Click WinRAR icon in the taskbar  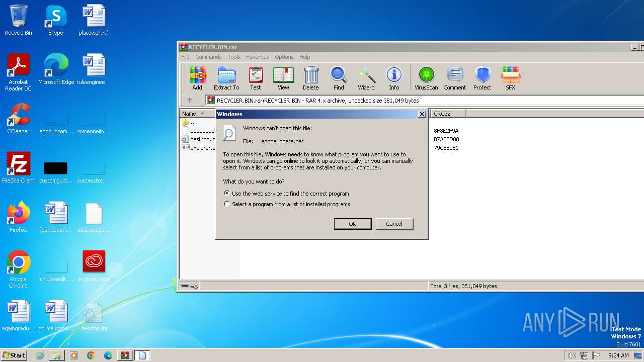coord(125,355)
